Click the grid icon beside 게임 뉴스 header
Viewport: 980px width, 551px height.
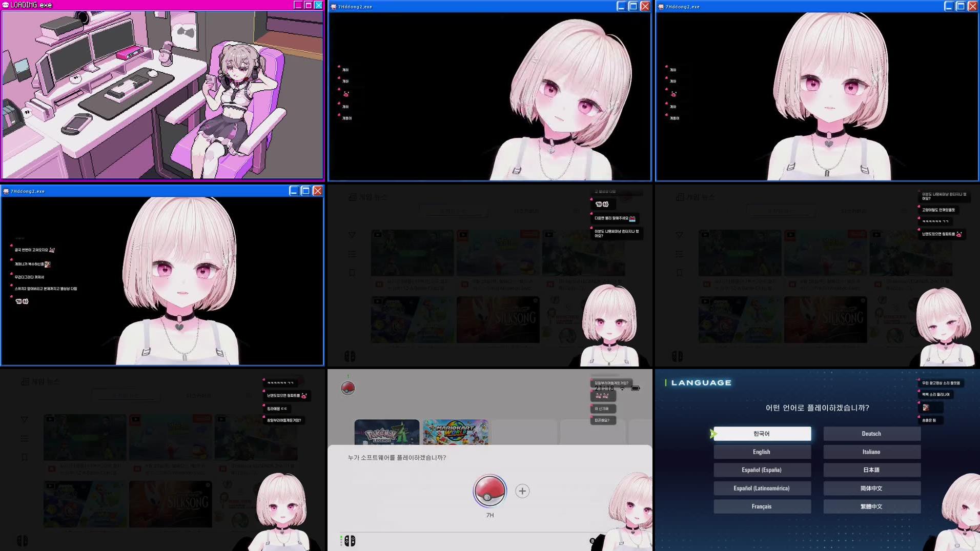24,382
